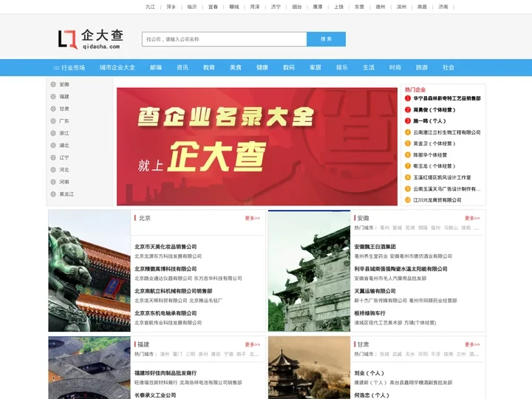The width and height of the screenshot is (532, 399).
Task: Click the red rank 3 badge in 热门企业
Action: [408, 120]
